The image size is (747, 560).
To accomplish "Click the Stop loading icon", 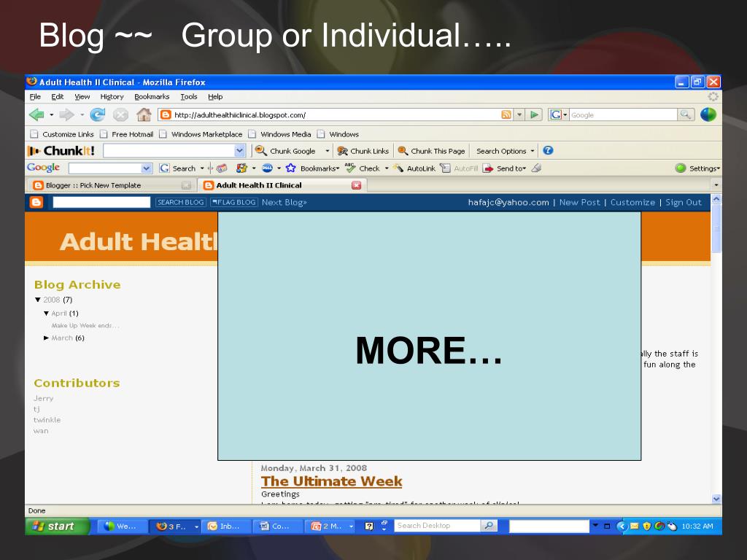I will tap(120, 114).
